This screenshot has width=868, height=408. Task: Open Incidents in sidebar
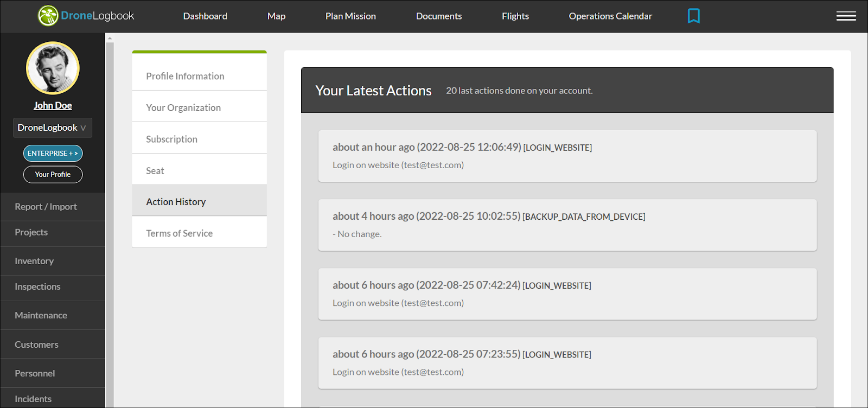[53, 399]
